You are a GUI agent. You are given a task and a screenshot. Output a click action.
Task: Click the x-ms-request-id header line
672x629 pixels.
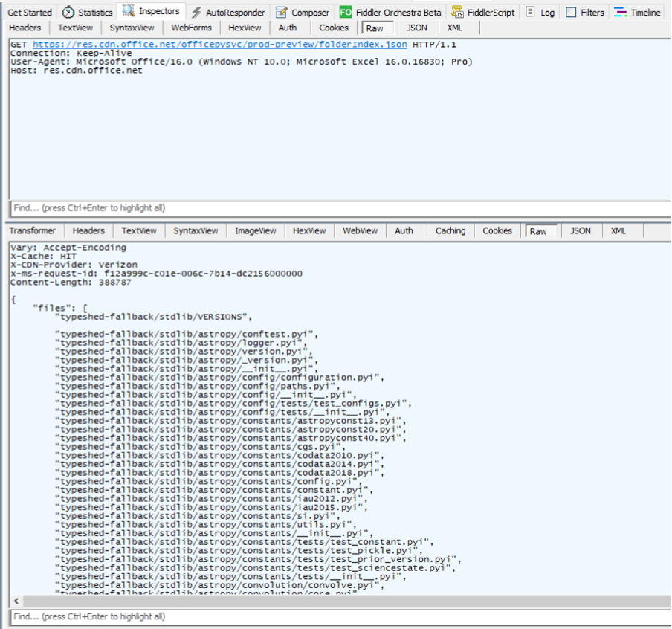pyautogui.click(x=156, y=273)
